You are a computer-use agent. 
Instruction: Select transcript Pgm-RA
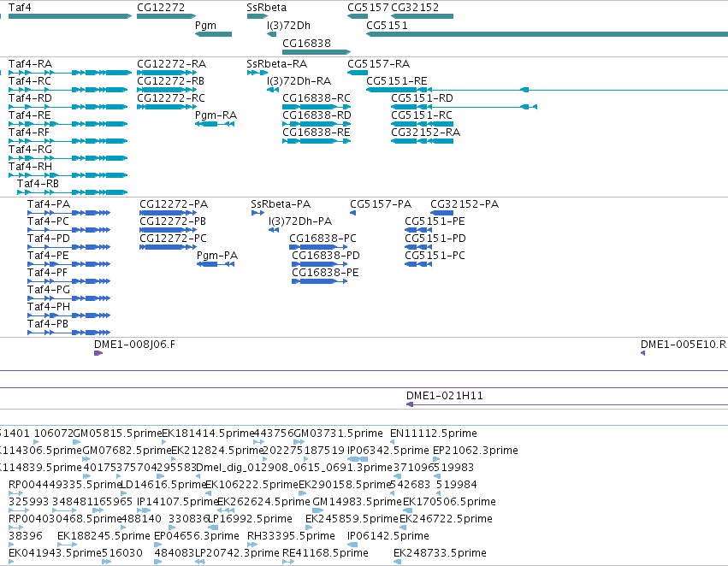click(215, 124)
